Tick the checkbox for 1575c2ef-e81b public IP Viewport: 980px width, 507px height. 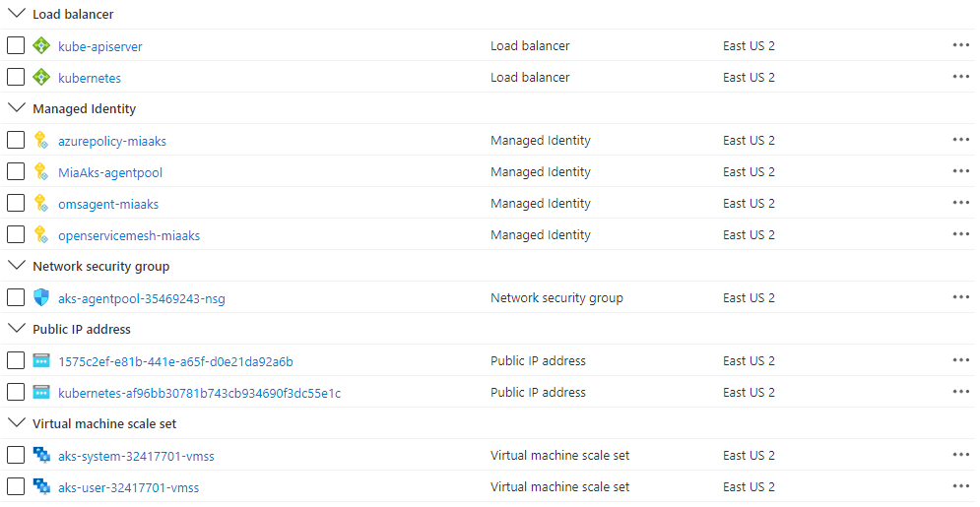(16, 361)
